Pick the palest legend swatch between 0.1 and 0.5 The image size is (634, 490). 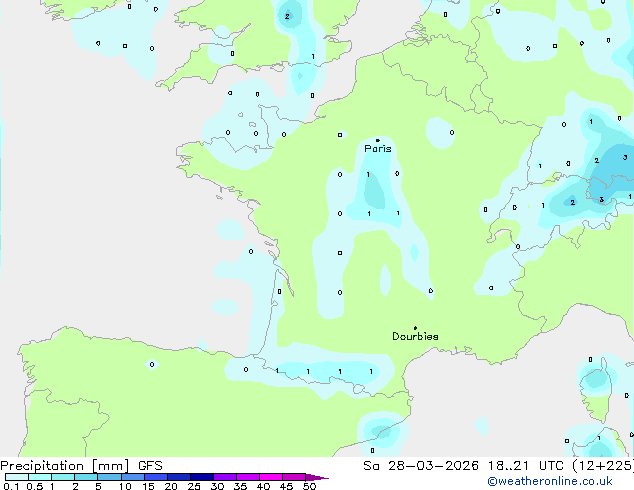point(17,477)
